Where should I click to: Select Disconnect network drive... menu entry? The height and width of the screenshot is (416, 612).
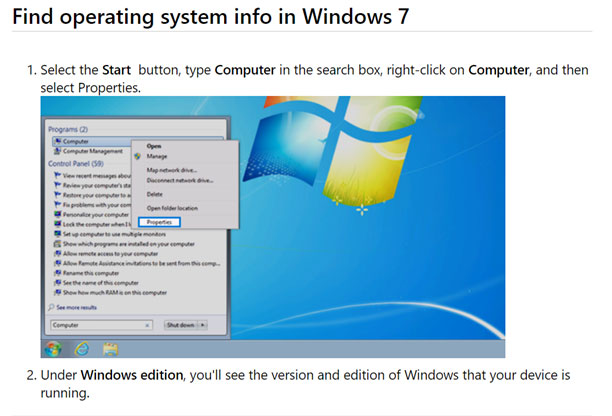pos(180,180)
